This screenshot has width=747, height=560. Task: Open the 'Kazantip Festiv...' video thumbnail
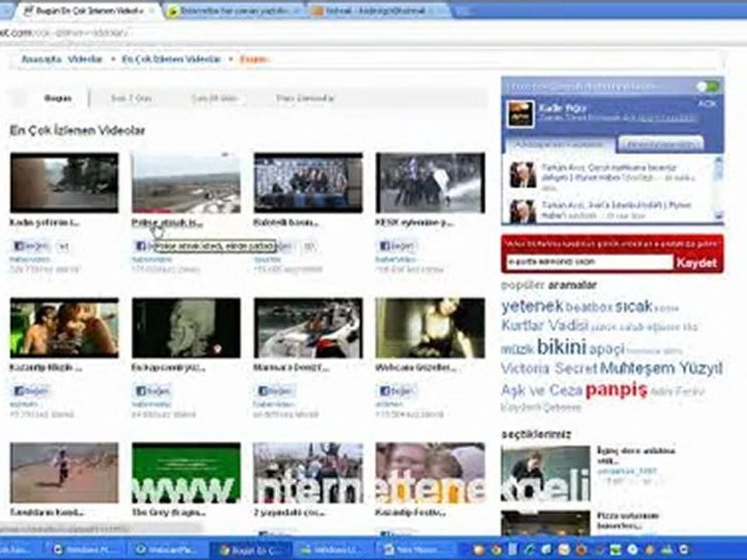coord(430,472)
